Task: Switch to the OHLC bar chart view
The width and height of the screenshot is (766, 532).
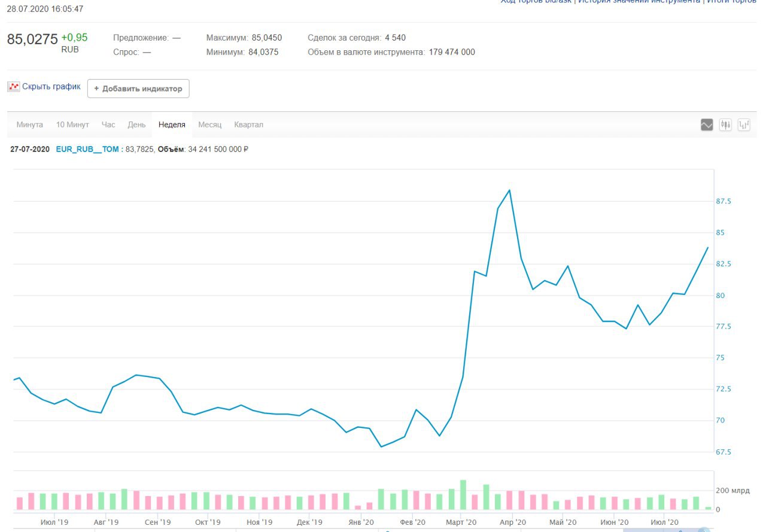Action: click(x=744, y=125)
